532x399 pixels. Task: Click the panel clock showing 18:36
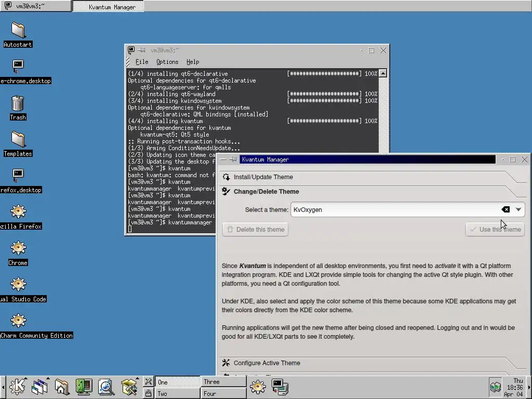[514, 388]
